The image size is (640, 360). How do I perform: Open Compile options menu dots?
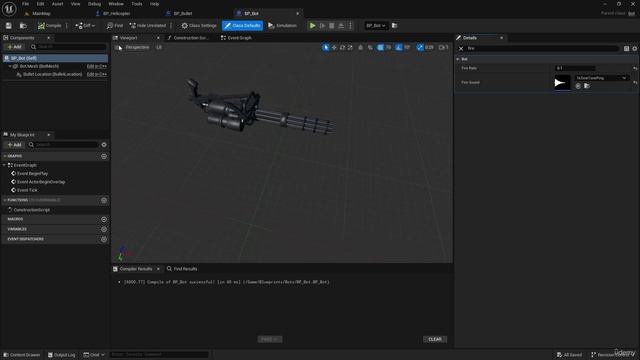click(x=67, y=26)
